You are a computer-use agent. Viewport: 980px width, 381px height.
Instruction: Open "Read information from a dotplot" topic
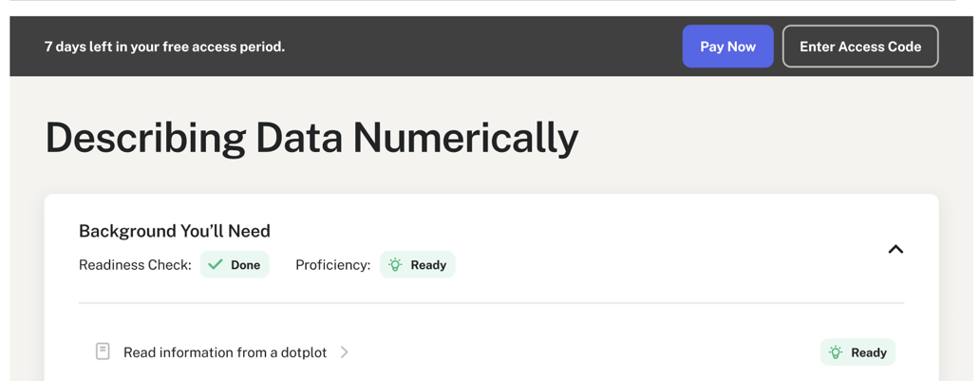pos(224,352)
